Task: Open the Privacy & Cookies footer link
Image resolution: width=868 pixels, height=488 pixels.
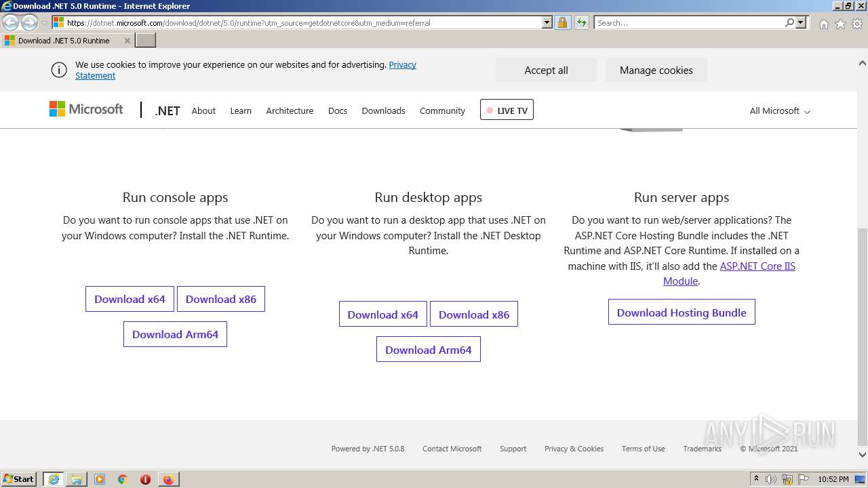Action: 574,449
